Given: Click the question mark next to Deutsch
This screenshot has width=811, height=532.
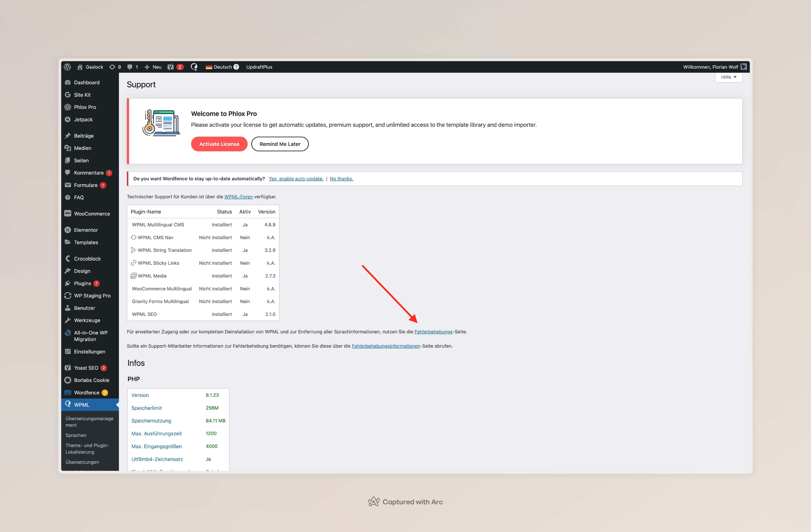Looking at the screenshot, I should coord(236,67).
